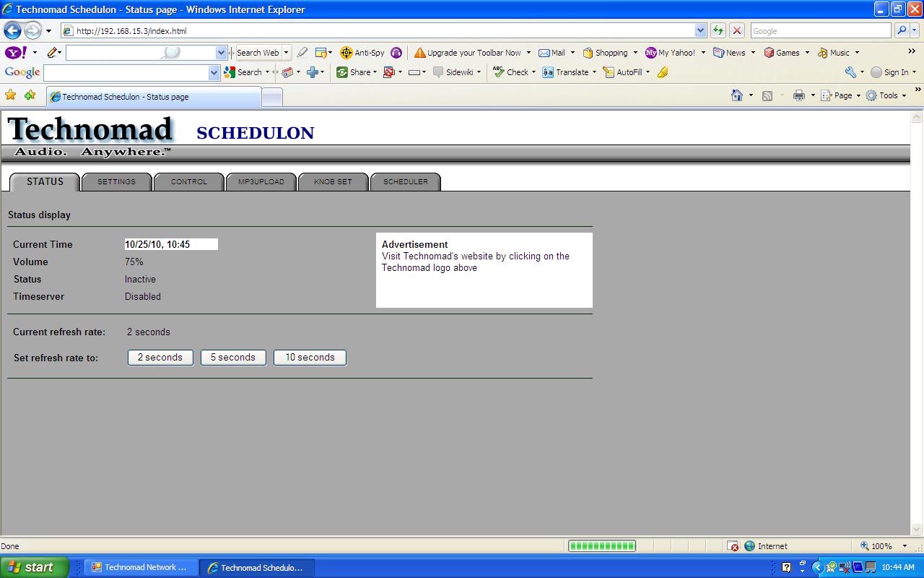
Task: Open News in Yahoo toolbar
Action: [729, 53]
